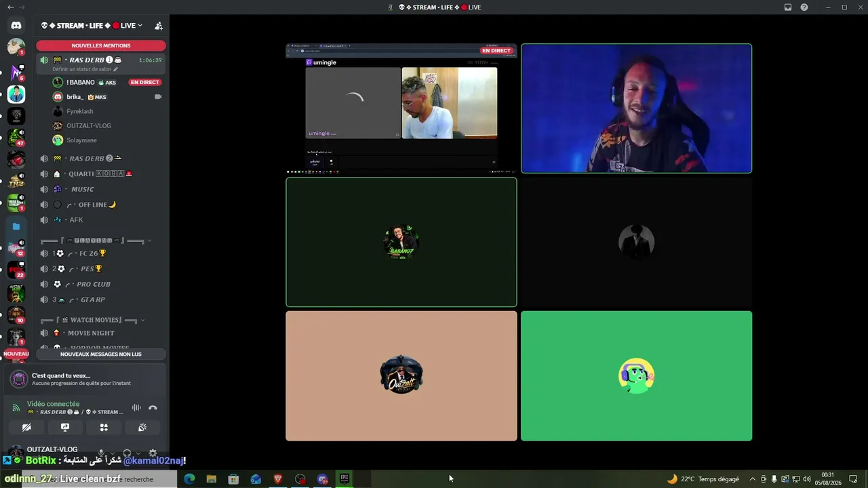Open Microsoft Store from taskbar
The image size is (868, 488).
pos(233,479)
